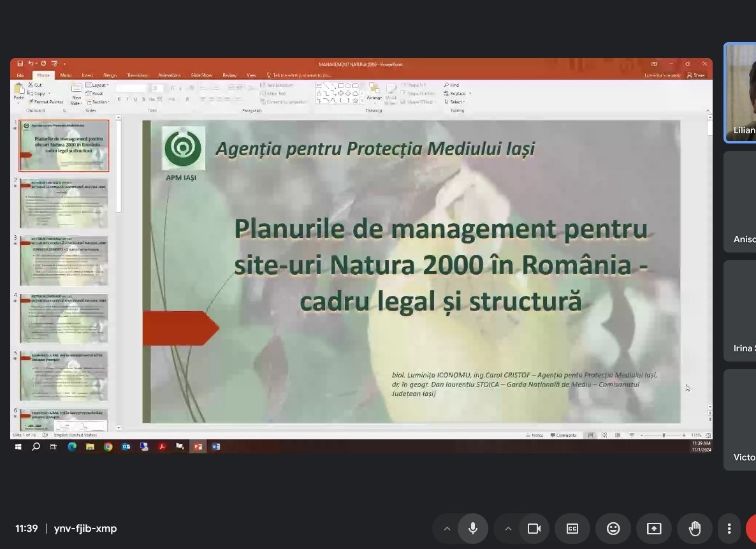Switch to the Insert ribbon tab
The image size is (756, 549).
tap(87, 75)
